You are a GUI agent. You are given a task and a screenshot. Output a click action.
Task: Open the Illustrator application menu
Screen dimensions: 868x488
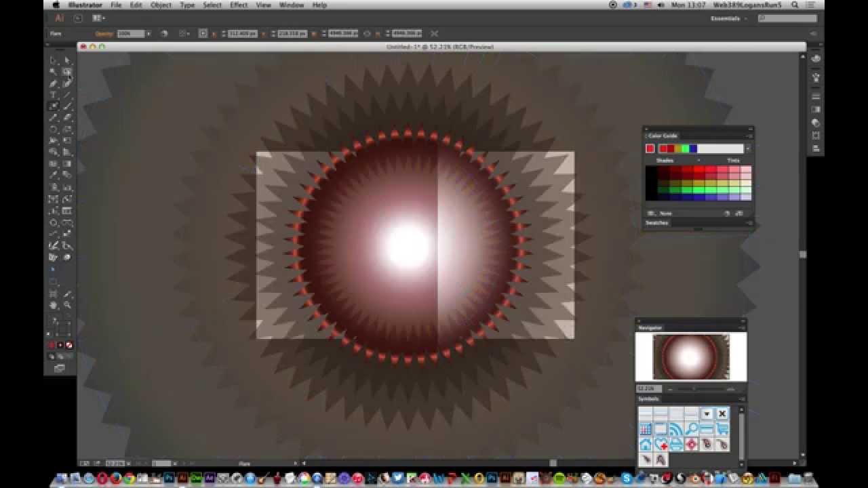tap(85, 5)
